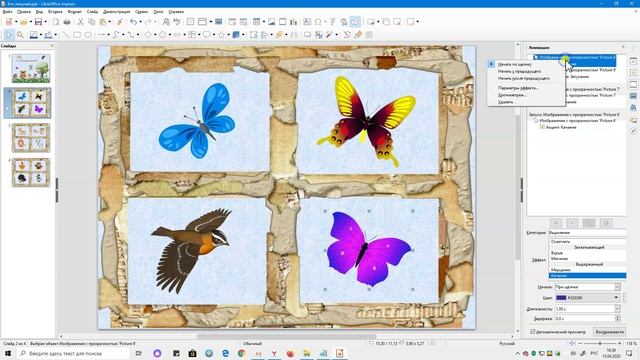Click the zoom slider in status bar

(x=600, y=344)
